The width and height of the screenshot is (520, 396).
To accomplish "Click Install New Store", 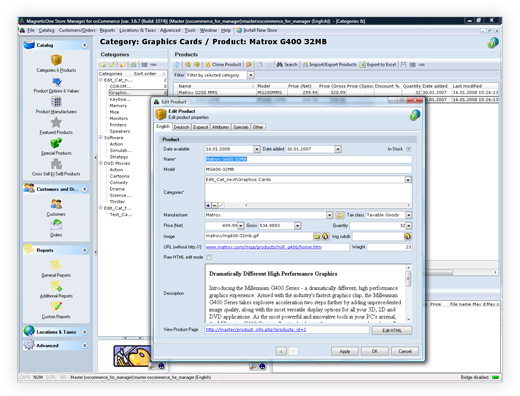I will tap(257, 30).
